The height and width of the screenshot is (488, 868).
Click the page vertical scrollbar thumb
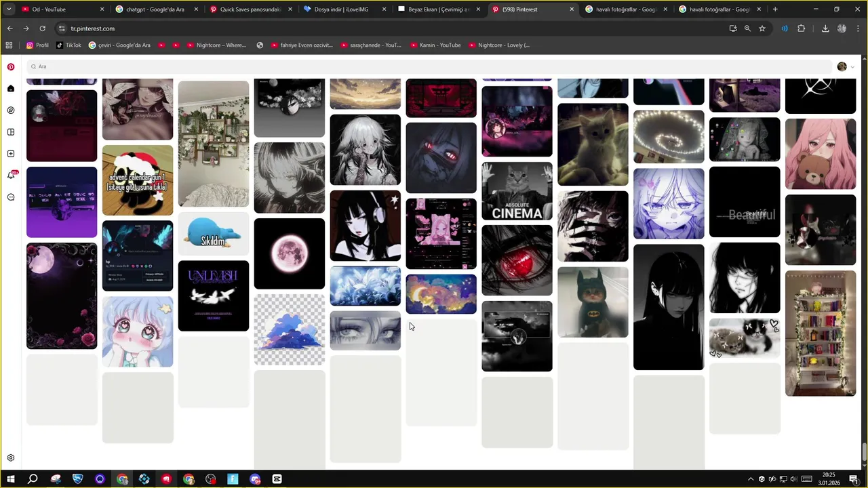(x=864, y=452)
